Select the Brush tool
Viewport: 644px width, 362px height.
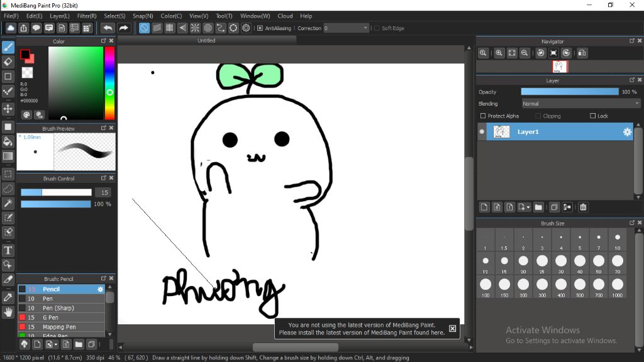tap(8, 47)
